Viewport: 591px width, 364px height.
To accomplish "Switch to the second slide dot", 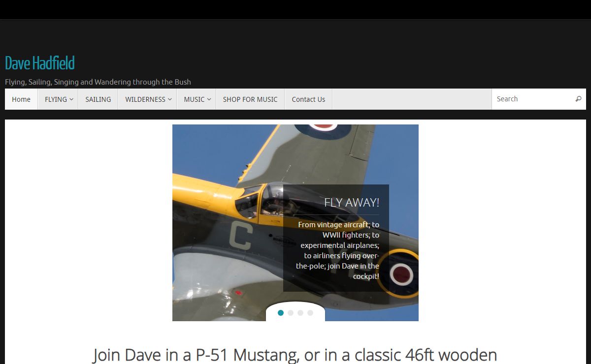I will coord(291,313).
